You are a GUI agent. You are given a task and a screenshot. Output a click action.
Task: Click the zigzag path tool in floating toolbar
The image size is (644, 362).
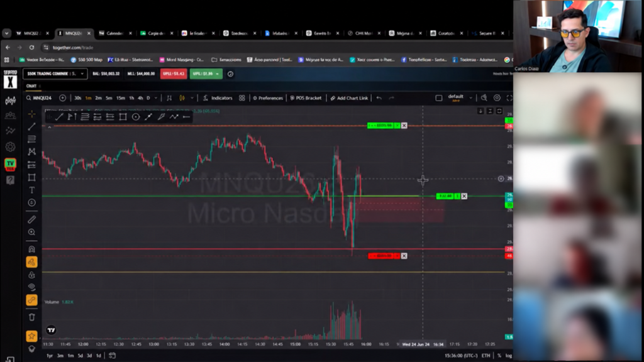pyautogui.click(x=174, y=117)
